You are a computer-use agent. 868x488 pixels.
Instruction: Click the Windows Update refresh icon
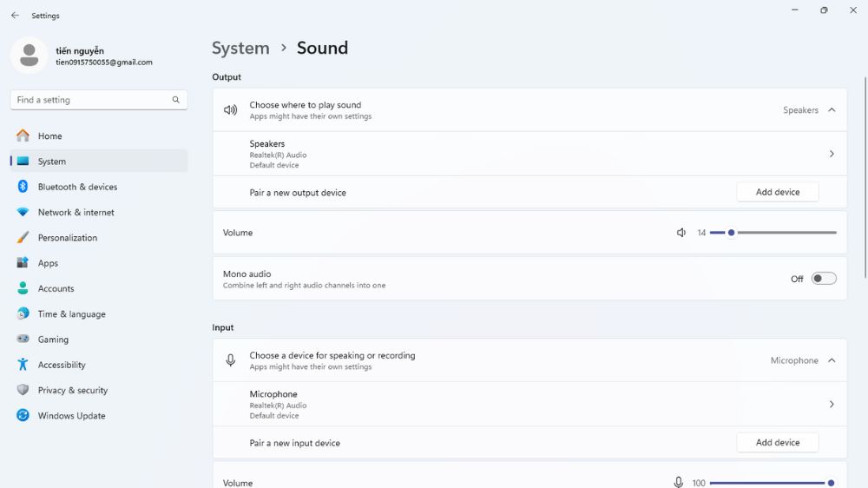coord(23,415)
